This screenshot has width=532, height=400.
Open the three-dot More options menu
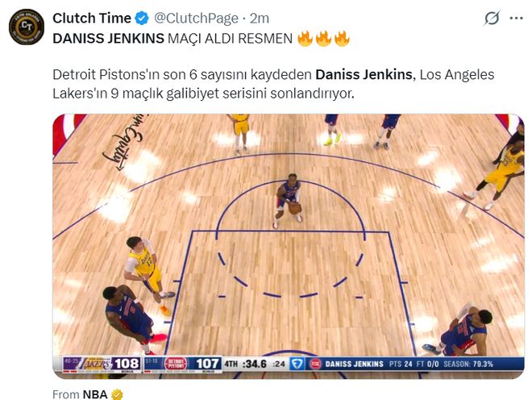click(516, 19)
